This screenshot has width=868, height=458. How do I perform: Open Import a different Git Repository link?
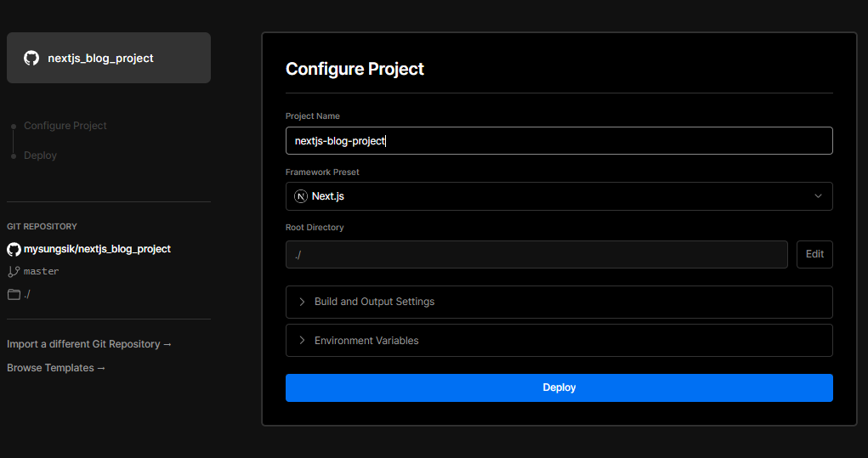(89, 344)
